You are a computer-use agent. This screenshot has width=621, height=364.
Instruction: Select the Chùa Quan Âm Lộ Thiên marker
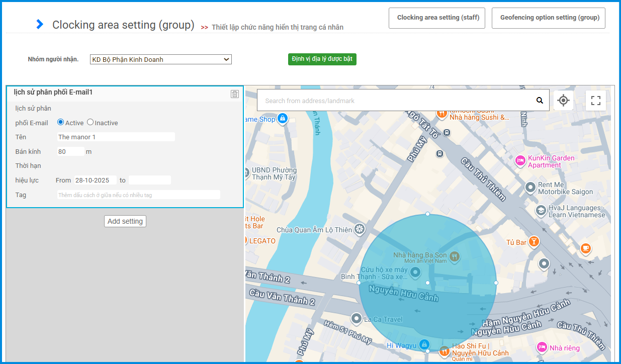pyautogui.click(x=359, y=230)
